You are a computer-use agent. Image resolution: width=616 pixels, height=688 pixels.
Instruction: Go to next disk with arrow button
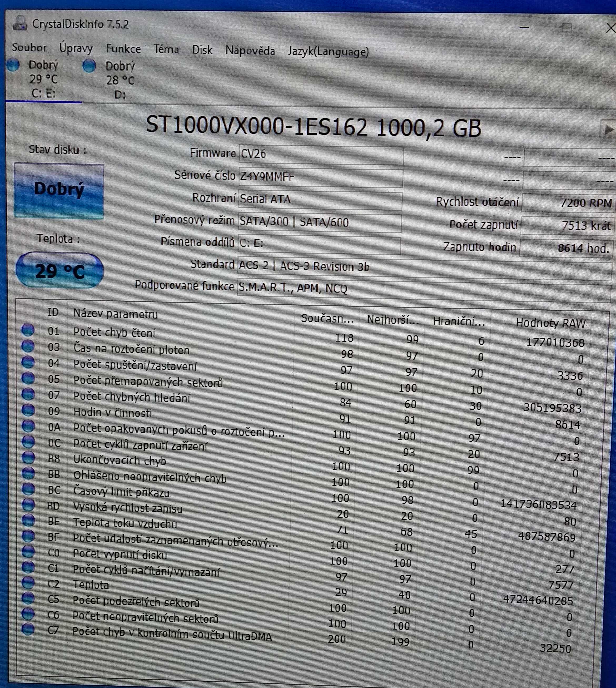point(608,129)
